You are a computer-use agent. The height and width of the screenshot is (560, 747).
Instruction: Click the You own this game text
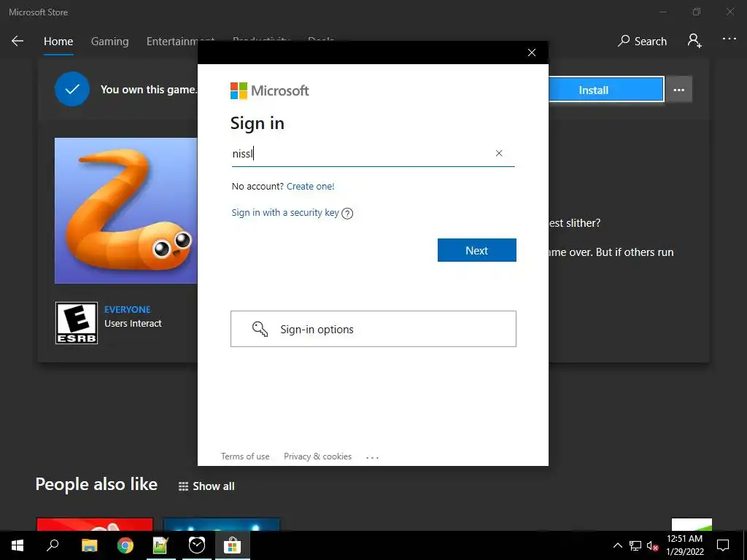tap(148, 90)
